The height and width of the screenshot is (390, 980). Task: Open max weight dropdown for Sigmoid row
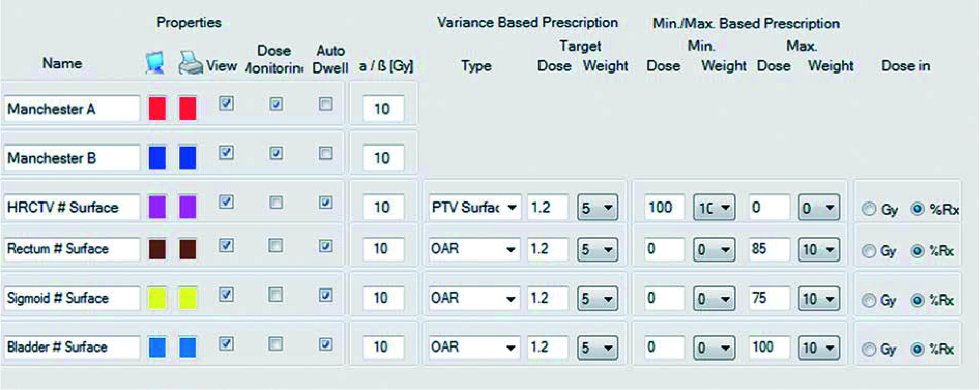830,299
